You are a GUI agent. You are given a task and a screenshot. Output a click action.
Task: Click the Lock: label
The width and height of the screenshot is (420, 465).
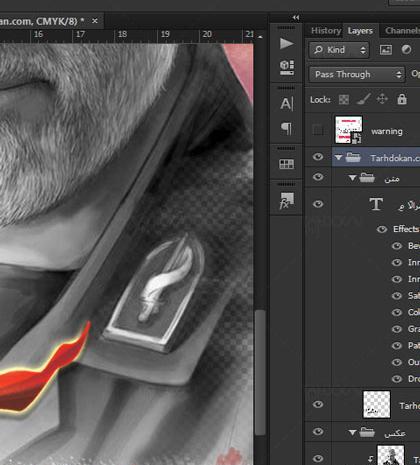point(320,100)
